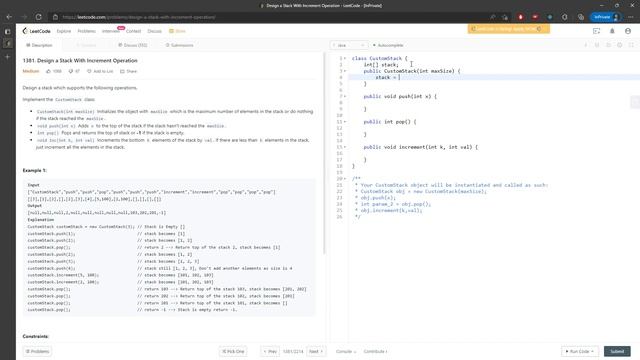Click Add to List
The image size is (640, 360).
[x=100, y=71]
